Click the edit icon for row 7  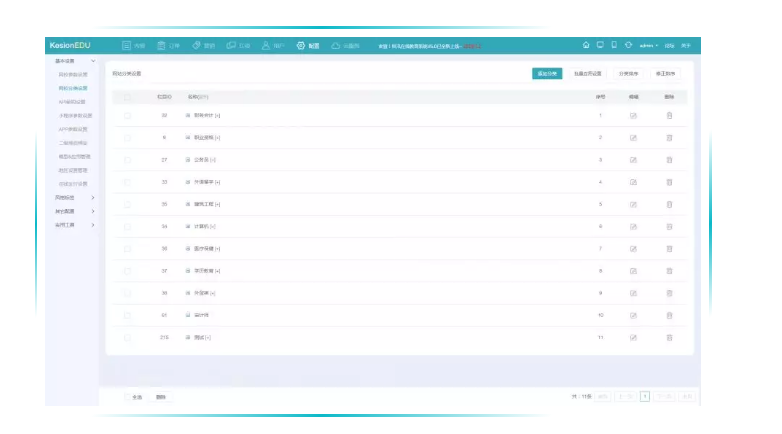(x=633, y=248)
